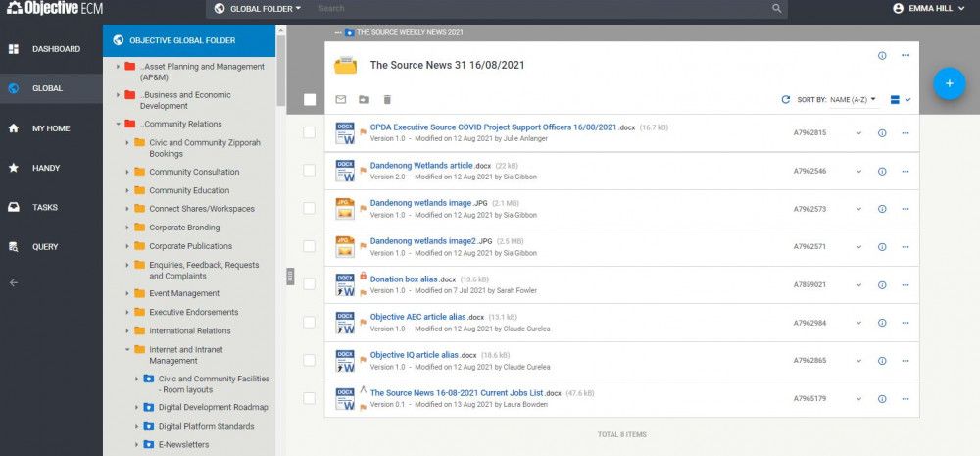This screenshot has width=980, height=456.
Task: Click the Dandenong wetlands image JPG file icon
Action: pyautogui.click(x=345, y=209)
